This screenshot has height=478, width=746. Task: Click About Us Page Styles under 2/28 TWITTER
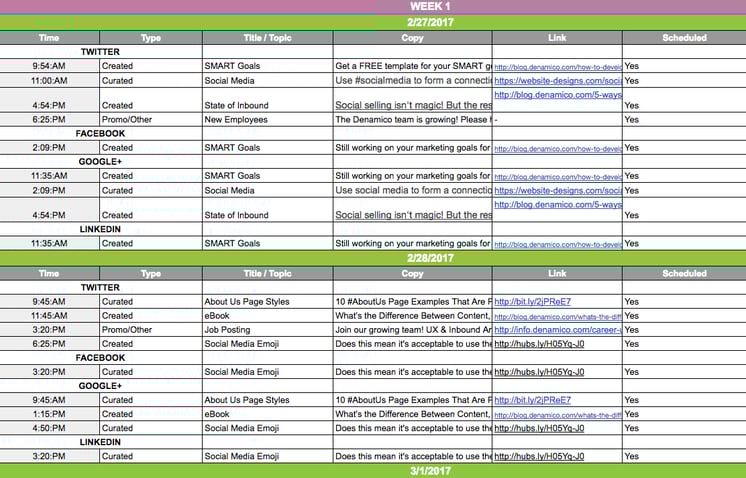coord(267,302)
